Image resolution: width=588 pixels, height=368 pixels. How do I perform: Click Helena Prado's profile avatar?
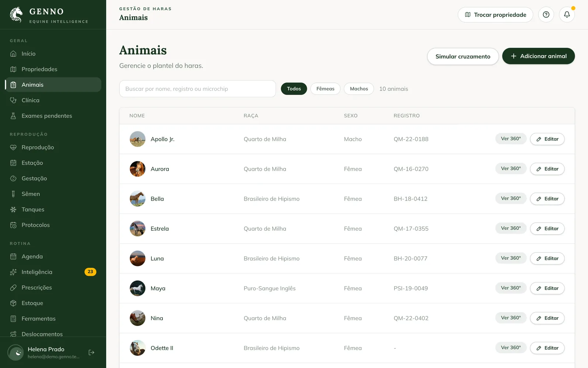click(x=16, y=353)
